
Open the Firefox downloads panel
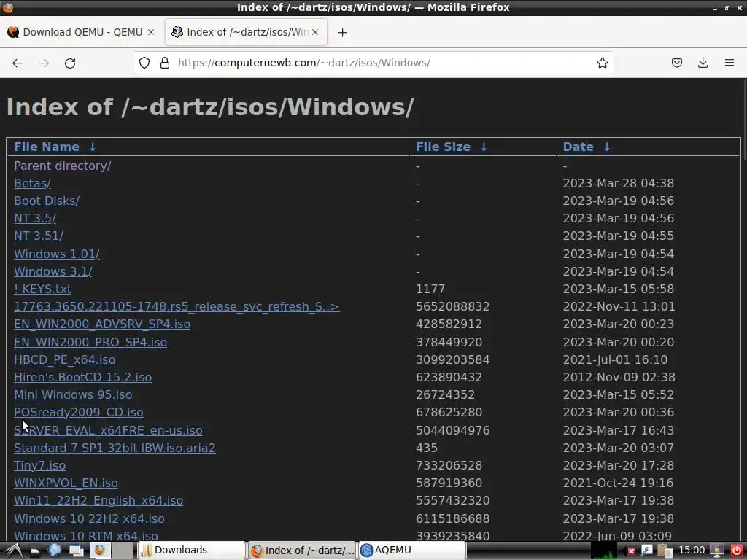pyautogui.click(x=703, y=63)
